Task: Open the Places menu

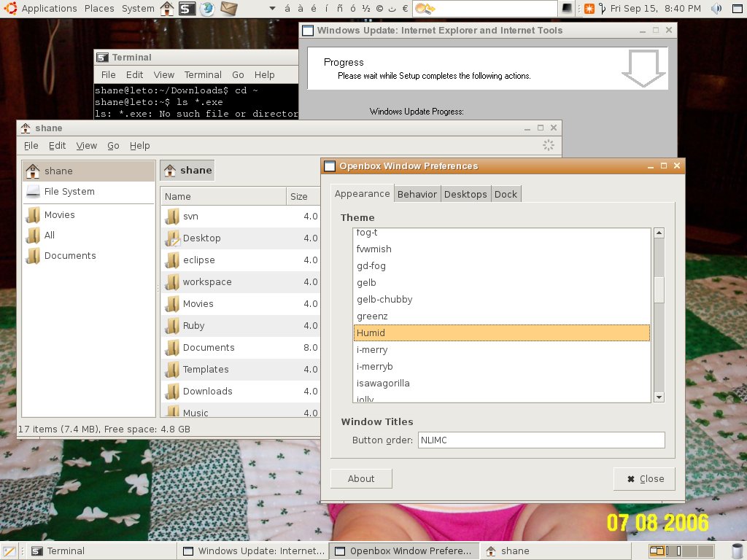Action: 99,9
